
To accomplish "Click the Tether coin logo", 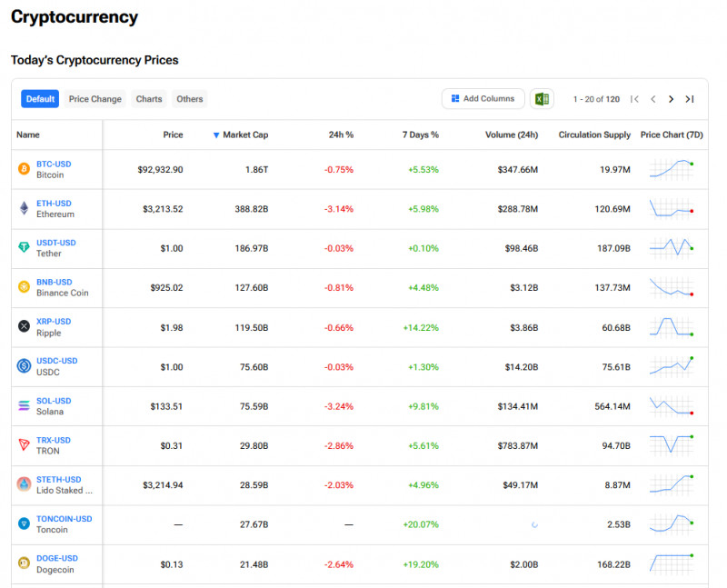I will pyautogui.click(x=24, y=247).
